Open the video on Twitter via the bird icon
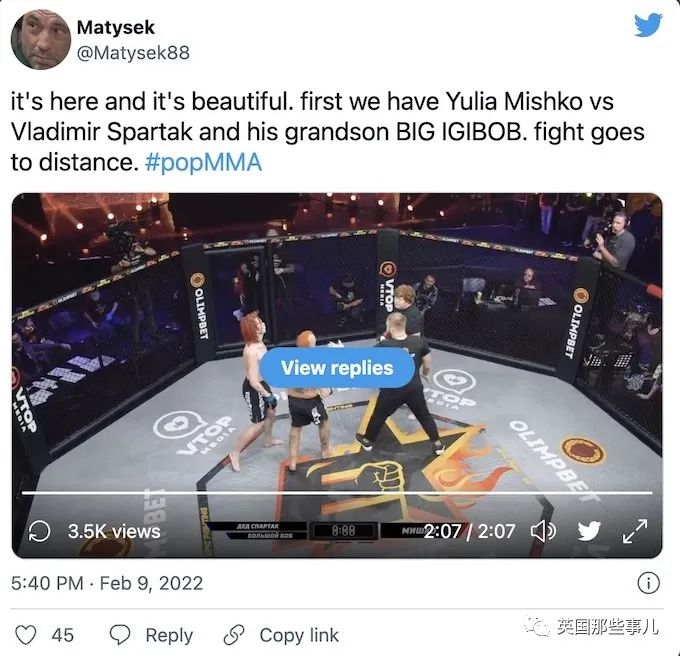 point(589,531)
